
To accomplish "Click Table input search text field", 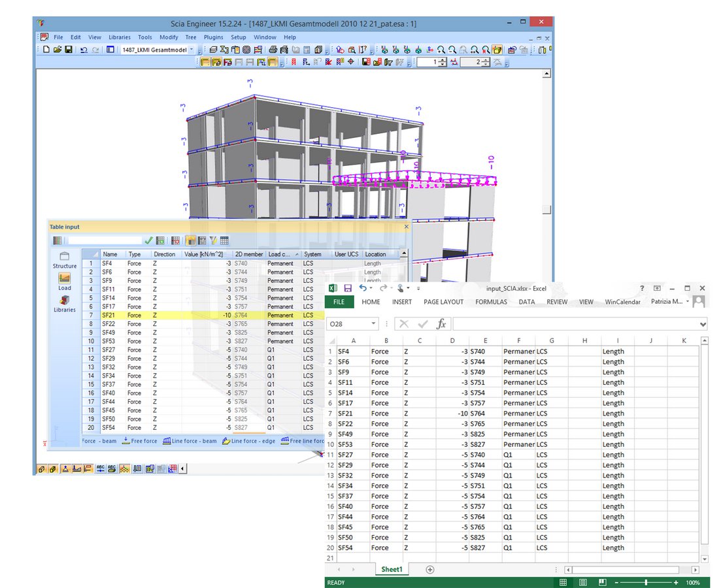I will (x=105, y=240).
